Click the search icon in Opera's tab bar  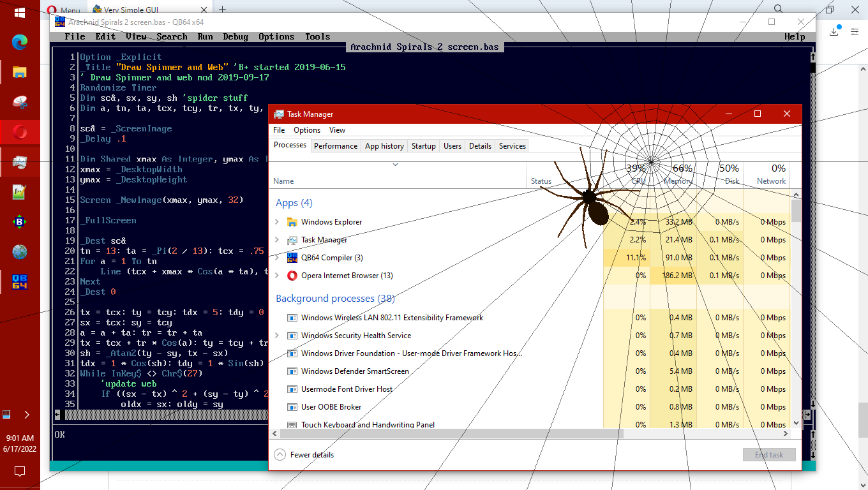coord(779,9)
